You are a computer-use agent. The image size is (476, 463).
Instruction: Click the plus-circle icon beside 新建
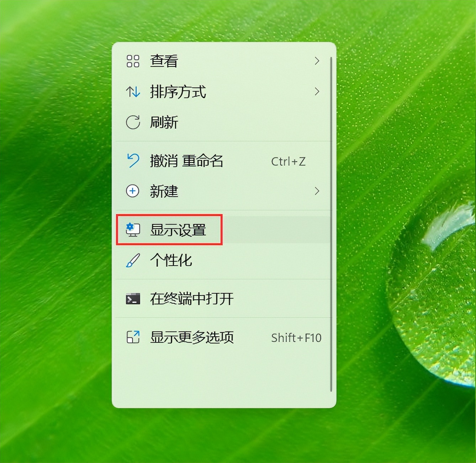tap(133, 191)
